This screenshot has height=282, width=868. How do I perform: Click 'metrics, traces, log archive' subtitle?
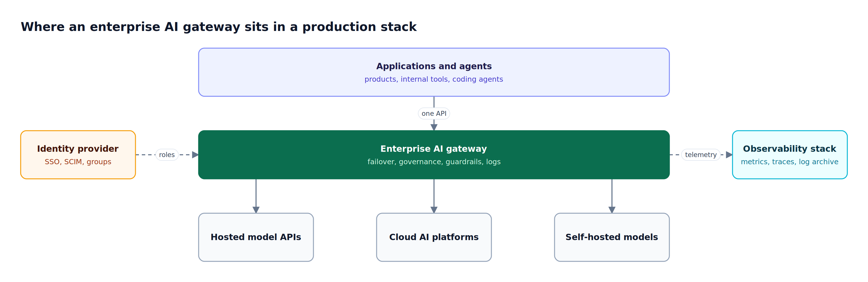pos(789,162)
